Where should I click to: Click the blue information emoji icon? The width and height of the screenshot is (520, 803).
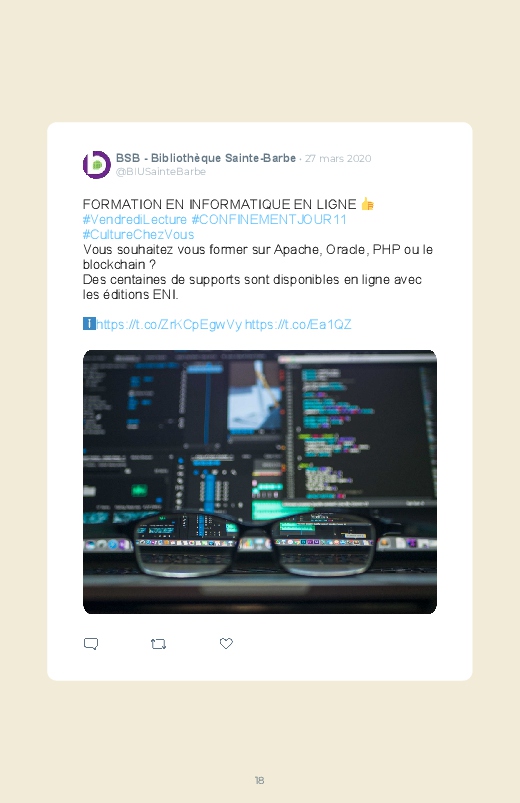pyautogui.click(x=89, y=324)
